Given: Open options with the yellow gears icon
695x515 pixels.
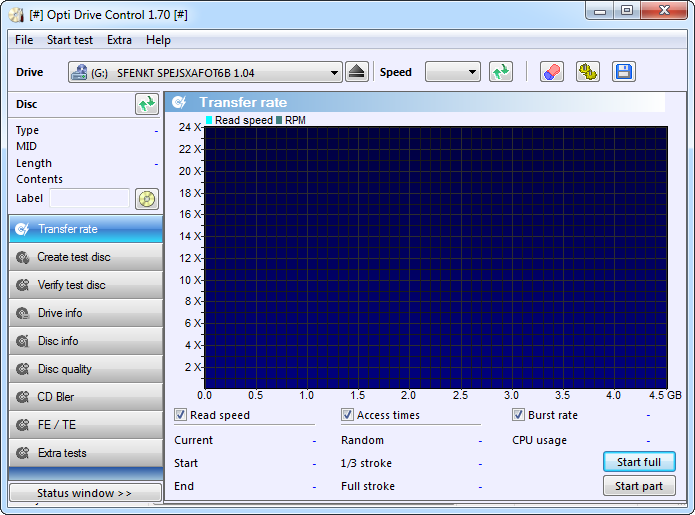Looking at the screenshot, I should point(588,72).
